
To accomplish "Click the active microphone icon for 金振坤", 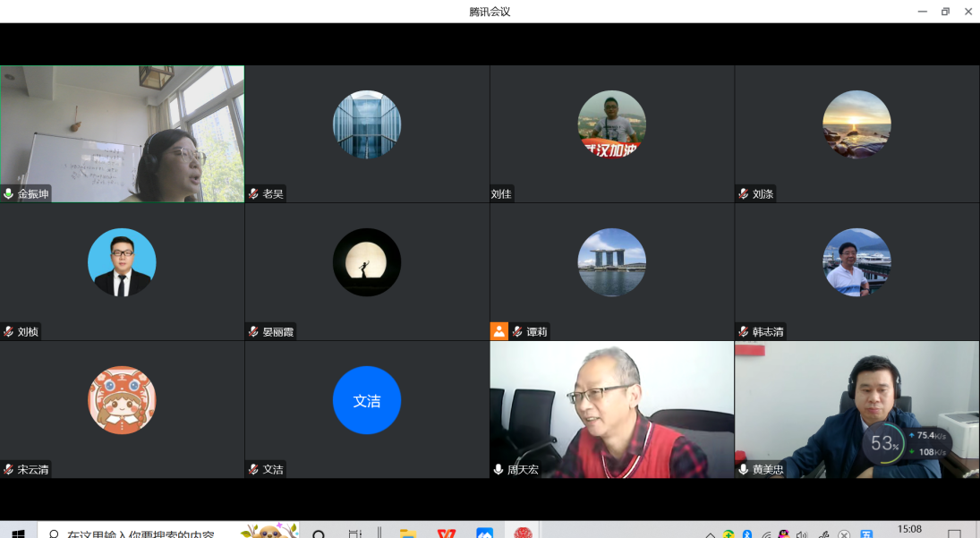I will 9,194.
